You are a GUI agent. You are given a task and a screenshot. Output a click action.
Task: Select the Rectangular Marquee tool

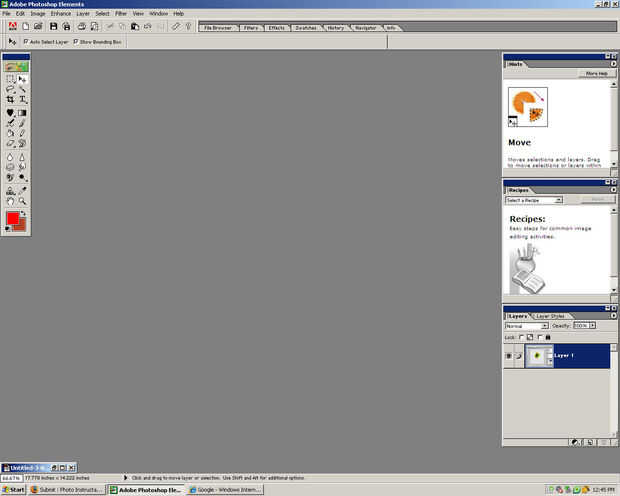pyautogui.click(x=10, y=79)
